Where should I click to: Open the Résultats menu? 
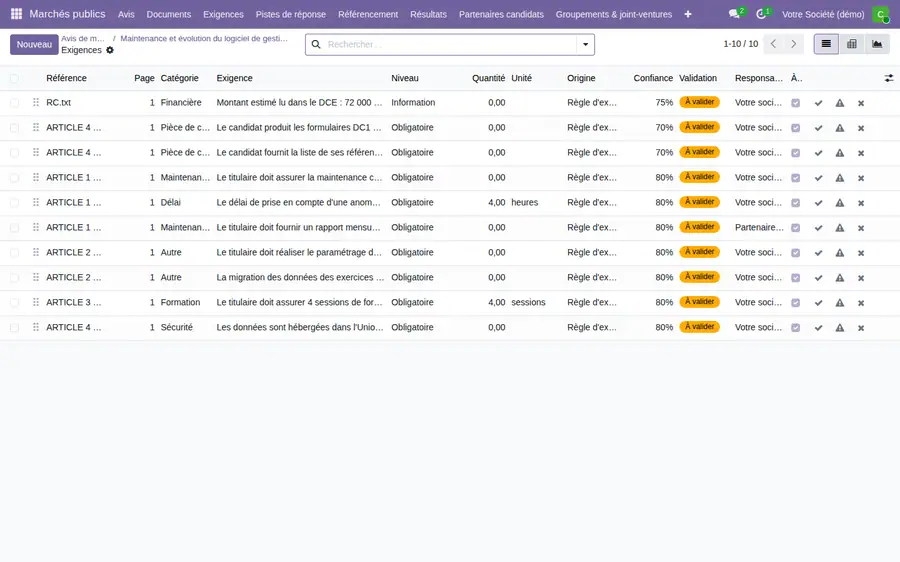[428, 14]
